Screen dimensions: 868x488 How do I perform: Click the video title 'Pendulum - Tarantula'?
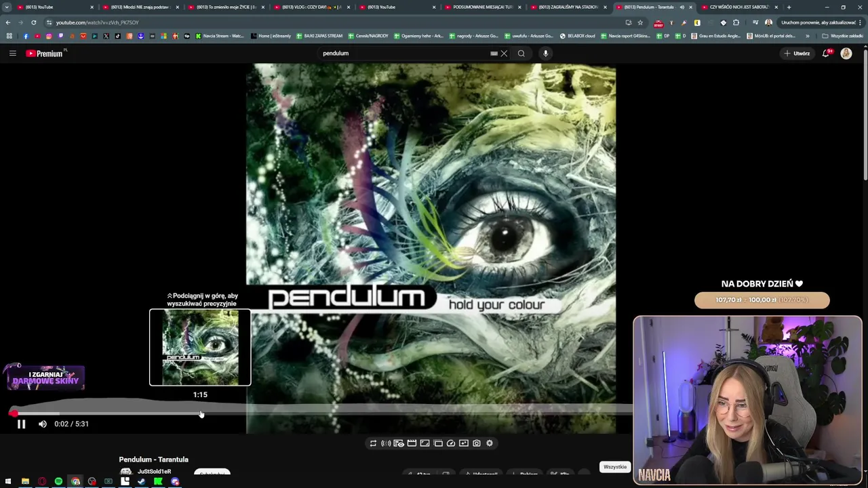154,460
